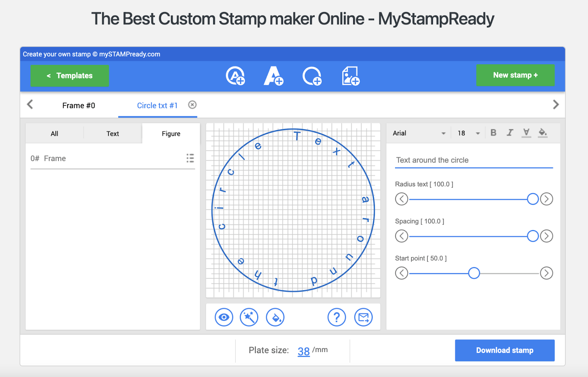Toggle bold text formatting
The height and width of the screenshot is (377, 588).
(x=494, y=133)
